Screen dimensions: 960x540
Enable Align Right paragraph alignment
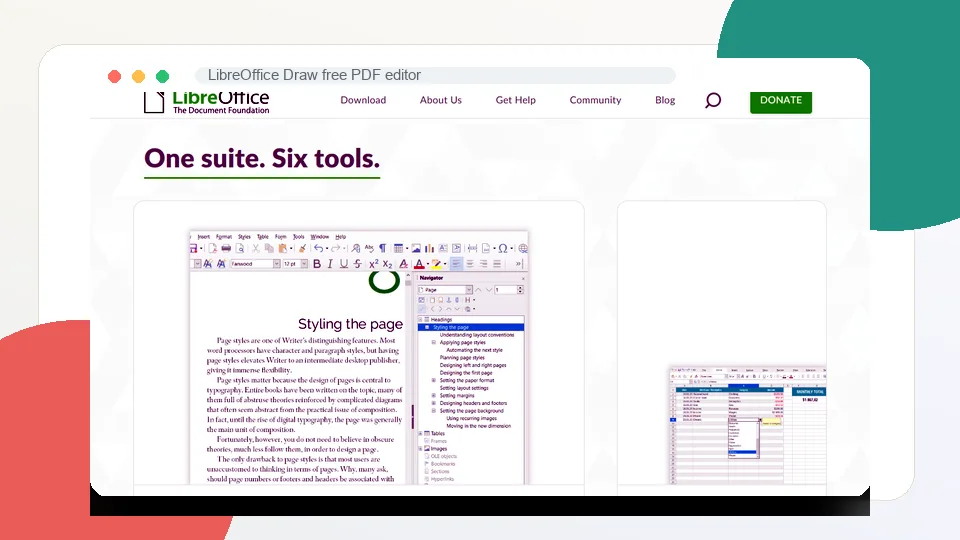[x=484, y=264]
